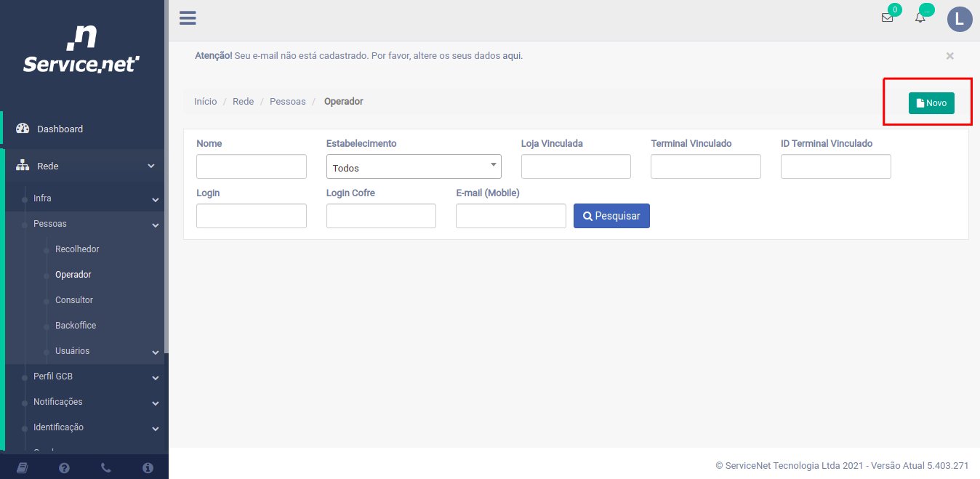The height and width of the screenshot is (479, 980).
Task: Open the Estabelecimento dropdown
Action: point(414,167)
